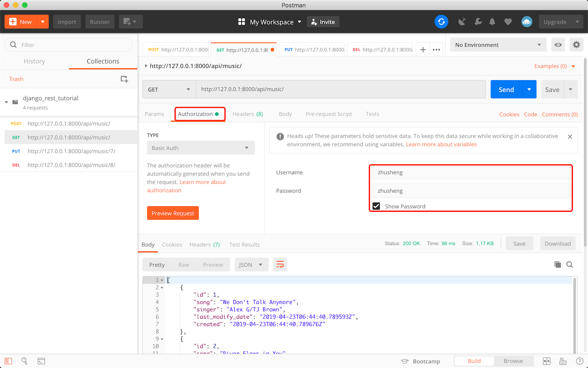The image size is (588, 368).
Task: Switch to the History tab
Action: click(34, 61)
